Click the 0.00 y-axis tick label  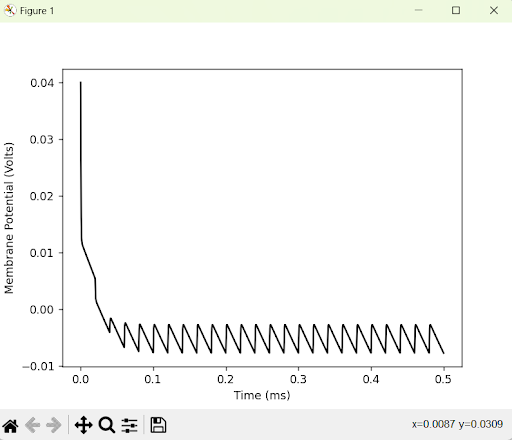click(42, 310)
